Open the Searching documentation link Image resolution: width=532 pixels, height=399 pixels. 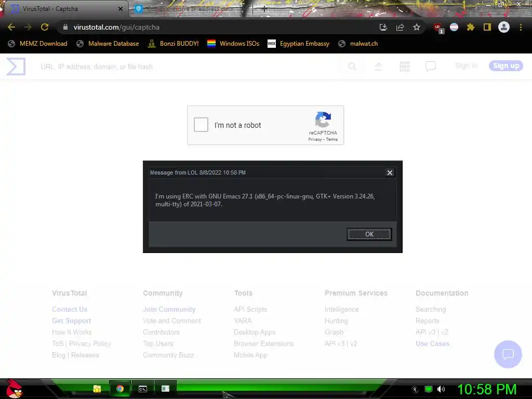431,309
